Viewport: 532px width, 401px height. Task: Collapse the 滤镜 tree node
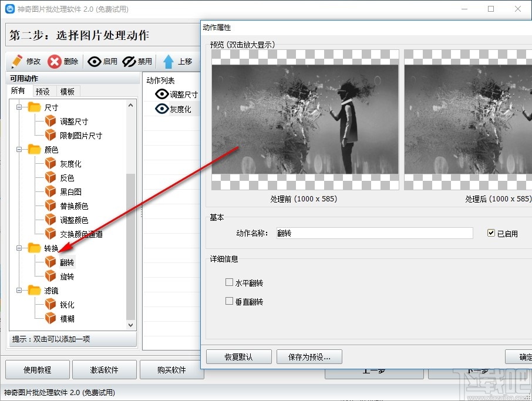19,290
